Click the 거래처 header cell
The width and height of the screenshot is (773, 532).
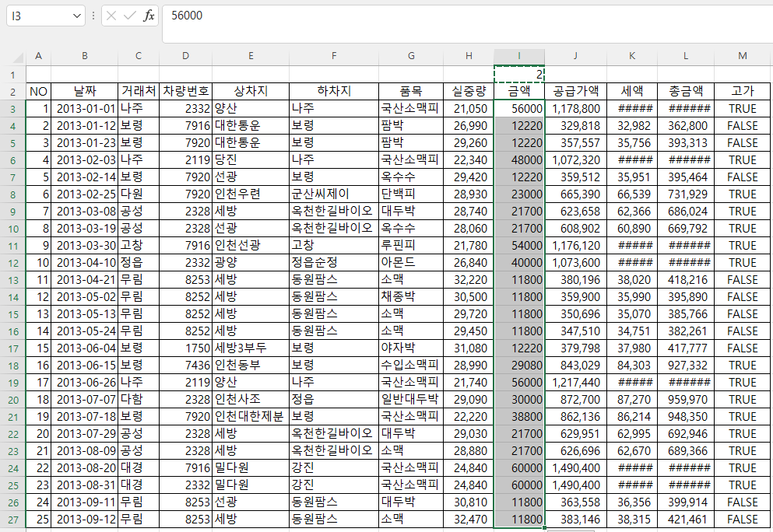(x=138, y=91)
